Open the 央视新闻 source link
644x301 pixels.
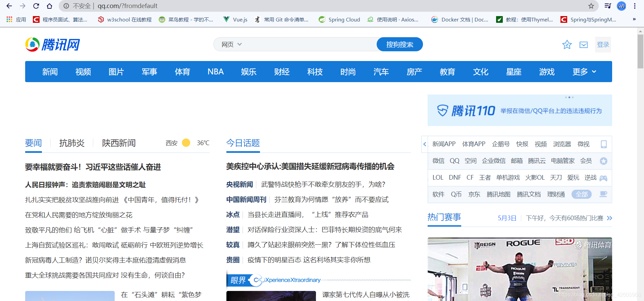click(x=239, y=184)
